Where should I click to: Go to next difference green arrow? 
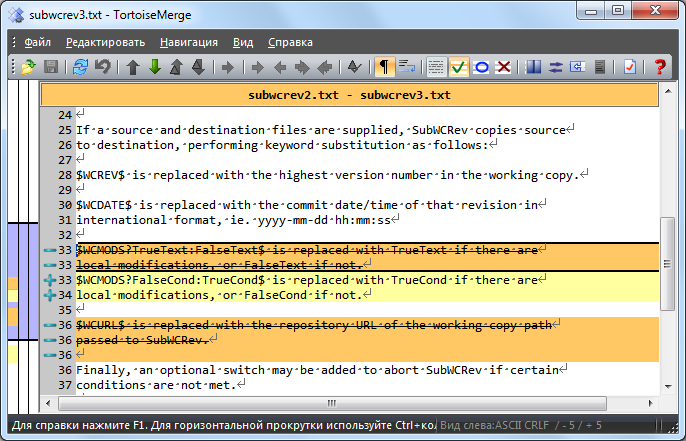pos(155,67)
